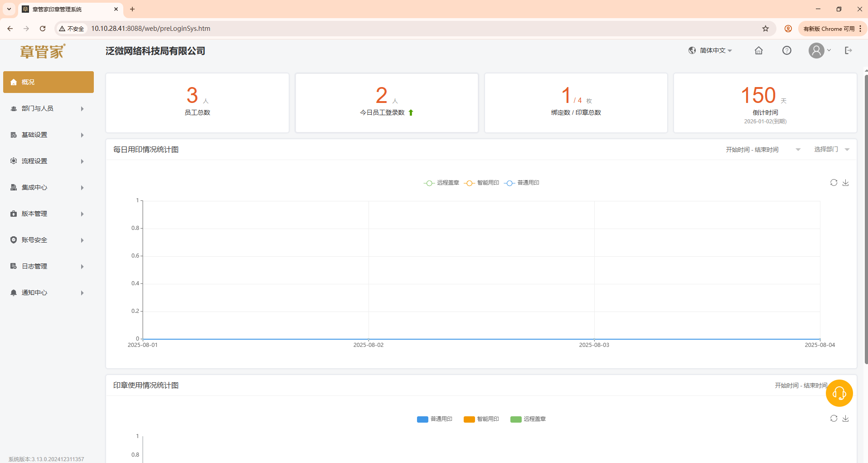The width and height of the screenshot is (868, 463).
Task: Open the daily chart date range picker
Action: pyautogui.click(x=763, y=150)
